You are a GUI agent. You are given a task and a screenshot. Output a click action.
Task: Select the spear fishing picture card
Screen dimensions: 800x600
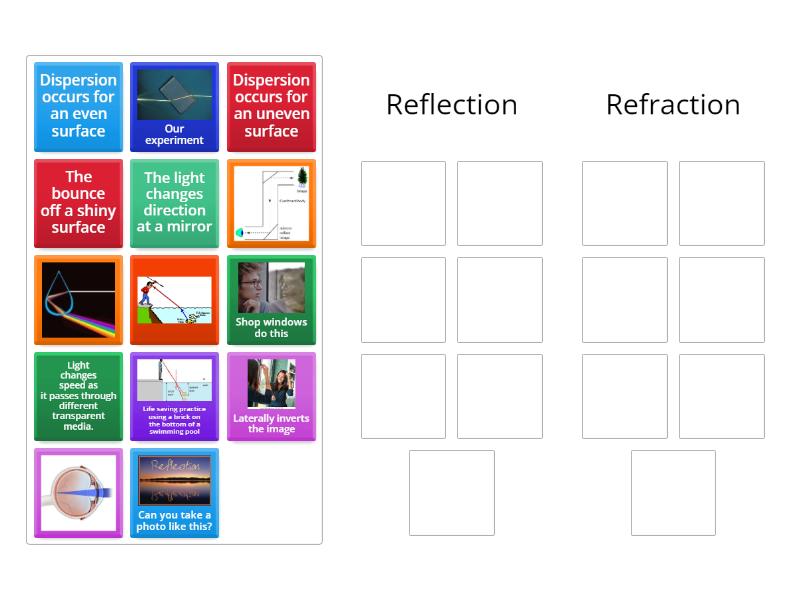(174, 300)
